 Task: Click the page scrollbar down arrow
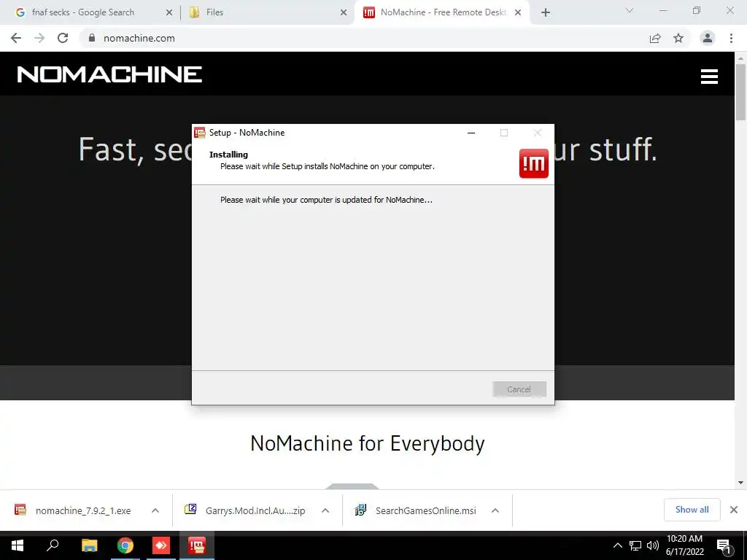point(740,483)
